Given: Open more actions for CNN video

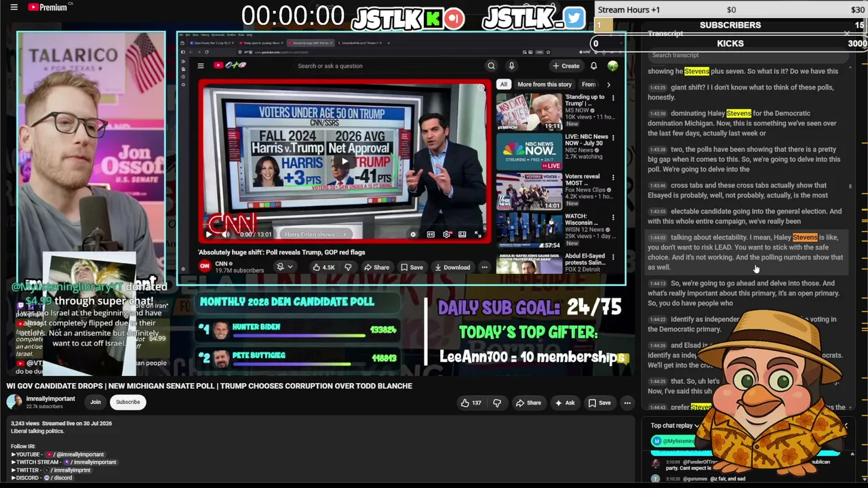Looking at the screenshot, I should point(484,267).
